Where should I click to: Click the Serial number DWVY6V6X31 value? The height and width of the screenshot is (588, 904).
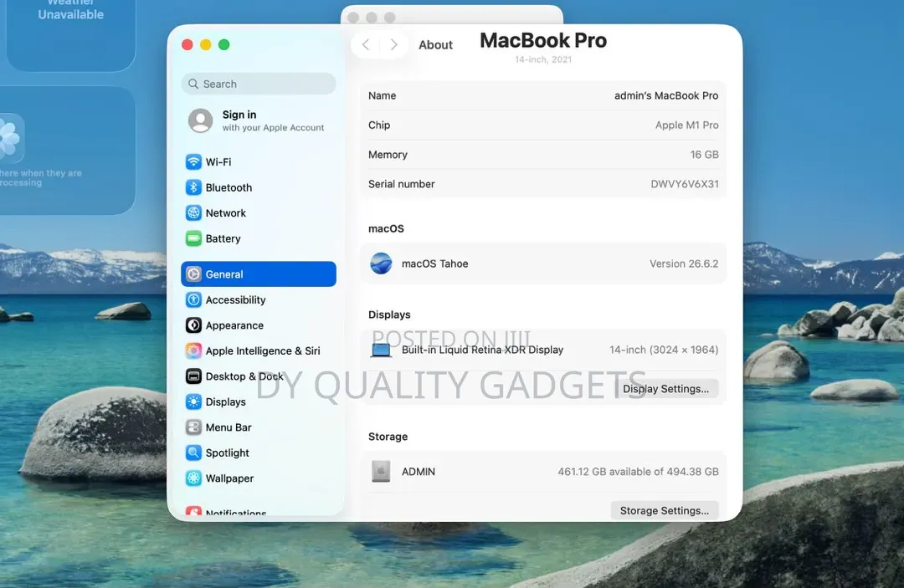685,184
